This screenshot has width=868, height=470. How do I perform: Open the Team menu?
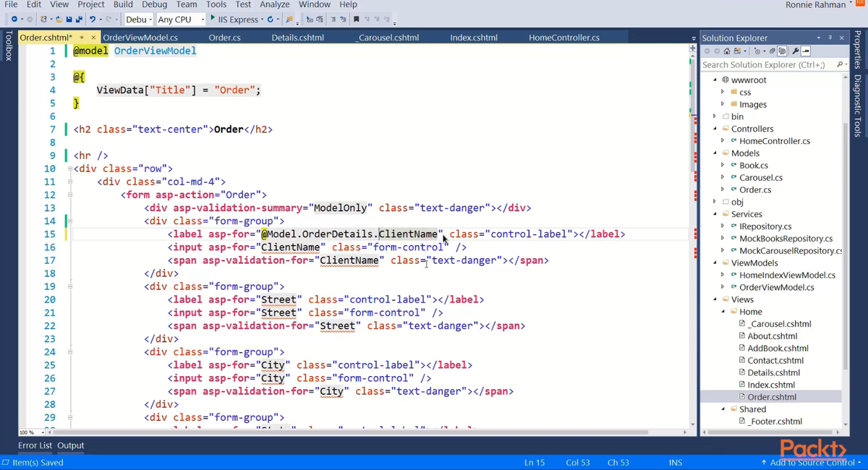pyautogui.click(x=187, y=4)
